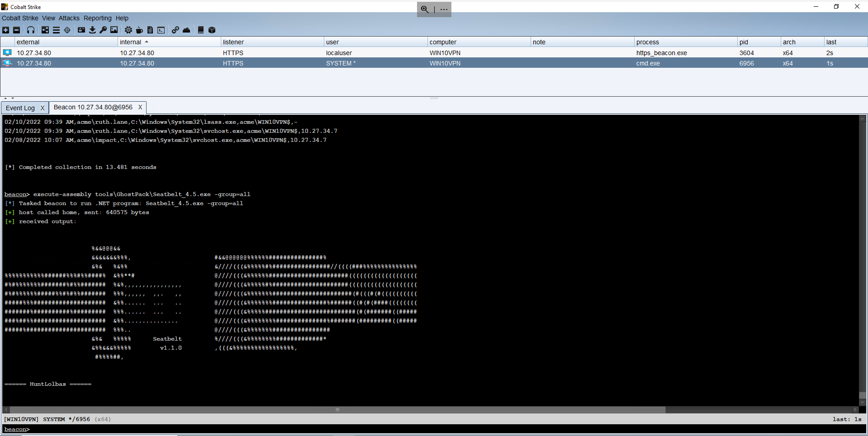Click the book help icon
The height and width of the screenshot is (436, 868).
(201, 30)
